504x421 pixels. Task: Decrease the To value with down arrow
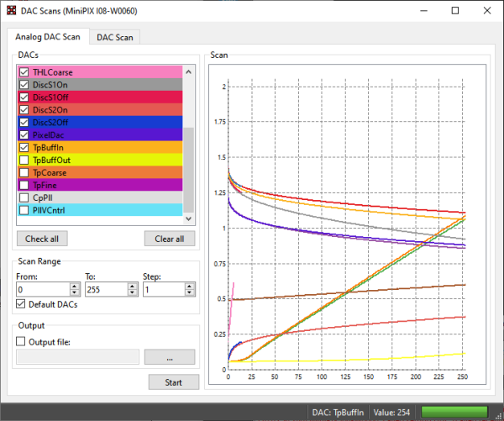point(133,292)
